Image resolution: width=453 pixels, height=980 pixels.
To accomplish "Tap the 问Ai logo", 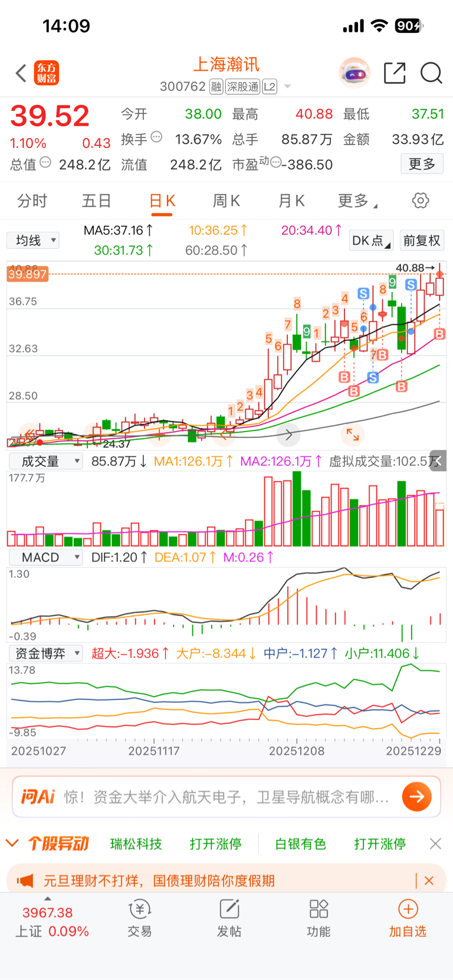I will tap(38, 797).
